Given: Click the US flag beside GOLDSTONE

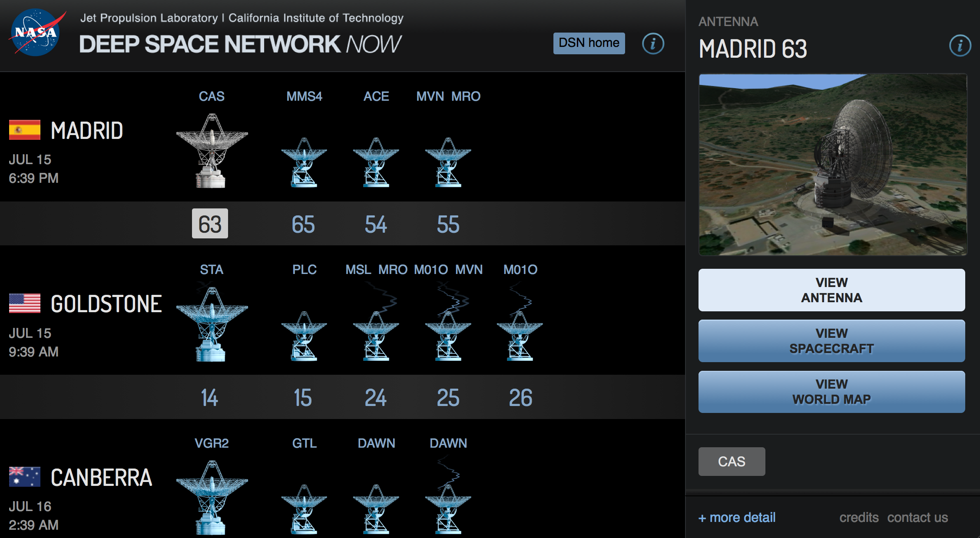Looking at the screenshot, I should click(25, 303).
